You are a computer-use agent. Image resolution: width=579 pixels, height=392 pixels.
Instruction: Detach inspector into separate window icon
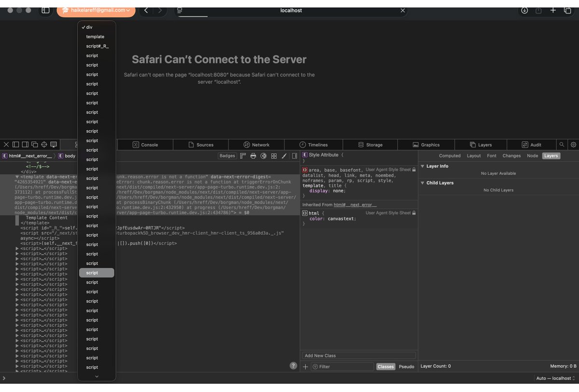[34, 145]
